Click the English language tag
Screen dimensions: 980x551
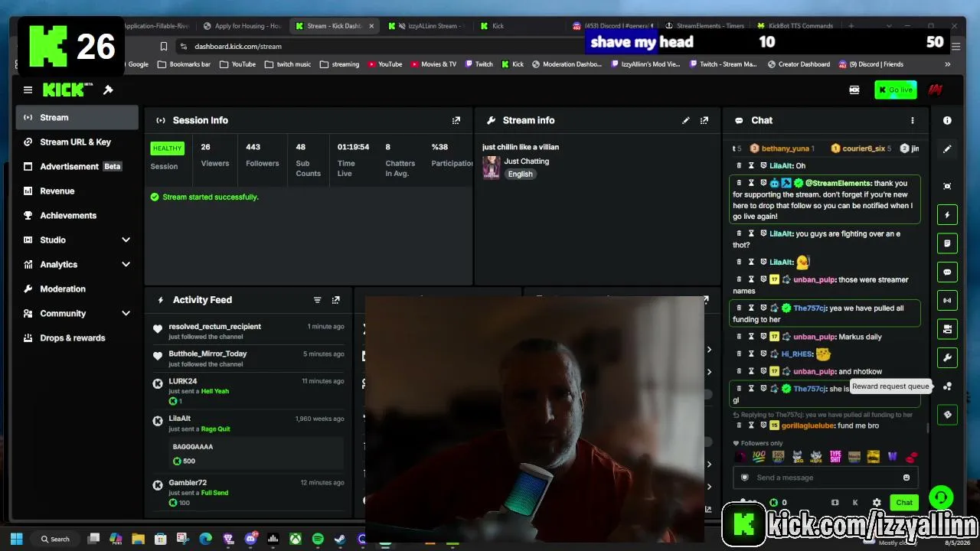pyautogui.click(x=520, y=174)
